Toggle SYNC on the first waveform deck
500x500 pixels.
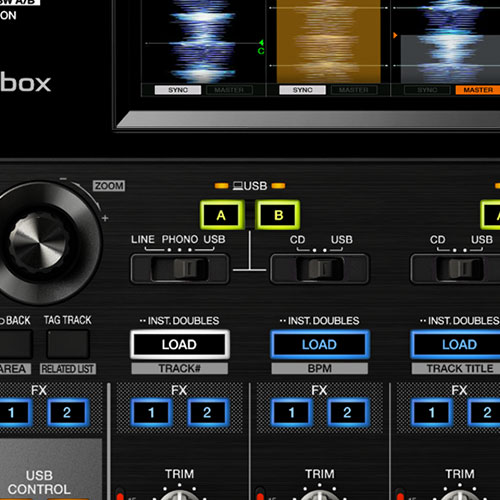tap(178, 90)
